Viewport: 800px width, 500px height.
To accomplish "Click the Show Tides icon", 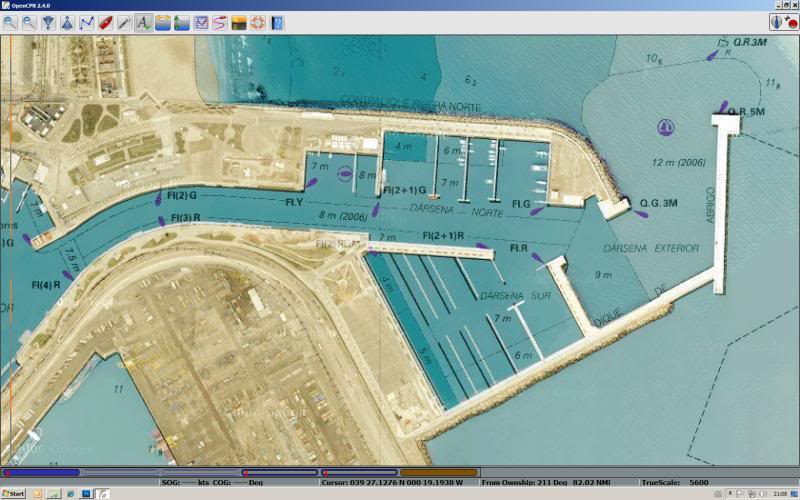I will (182, 22).
